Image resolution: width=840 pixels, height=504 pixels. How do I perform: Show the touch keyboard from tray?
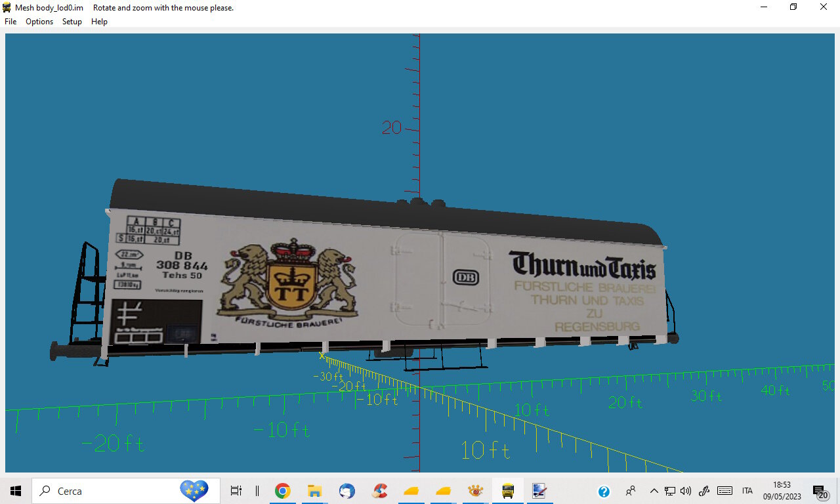(x=724, y=491)
